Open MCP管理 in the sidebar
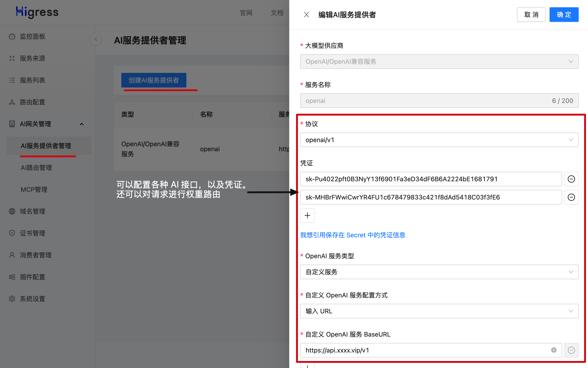The image size is (588, 368). click(34, 189)
